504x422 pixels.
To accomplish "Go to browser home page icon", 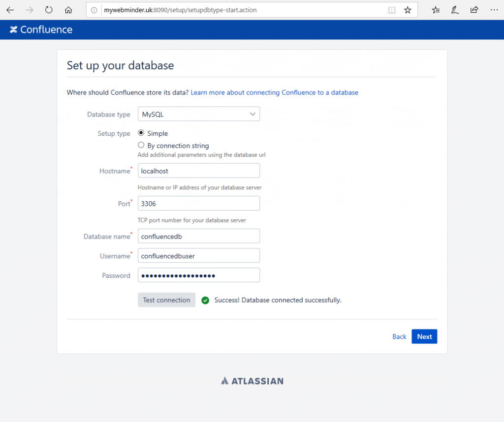I will coord(68,10).
